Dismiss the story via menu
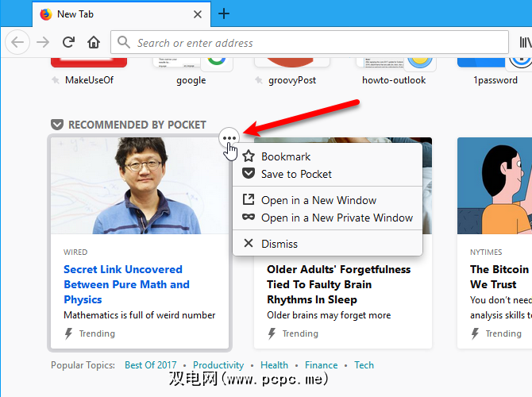The height and width of the screenshot is (397, 532). (x=327, y=244)
